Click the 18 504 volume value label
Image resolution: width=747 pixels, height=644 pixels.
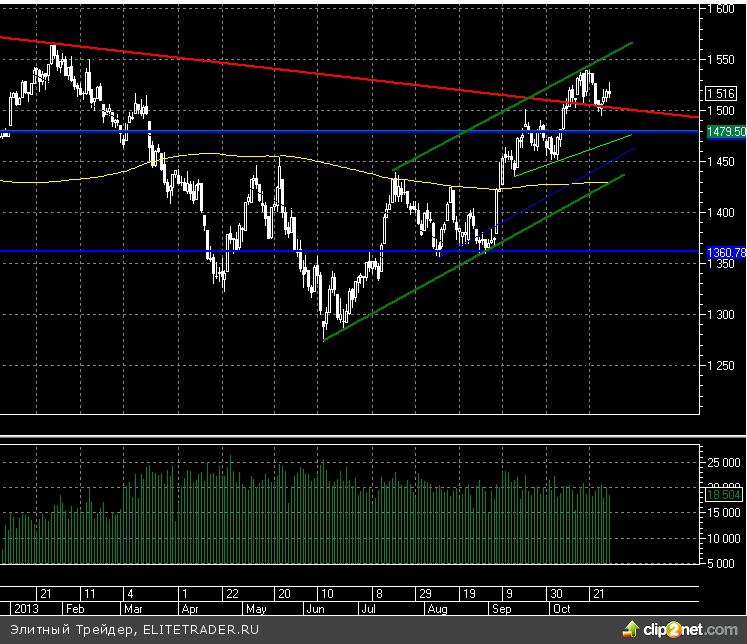725,494
